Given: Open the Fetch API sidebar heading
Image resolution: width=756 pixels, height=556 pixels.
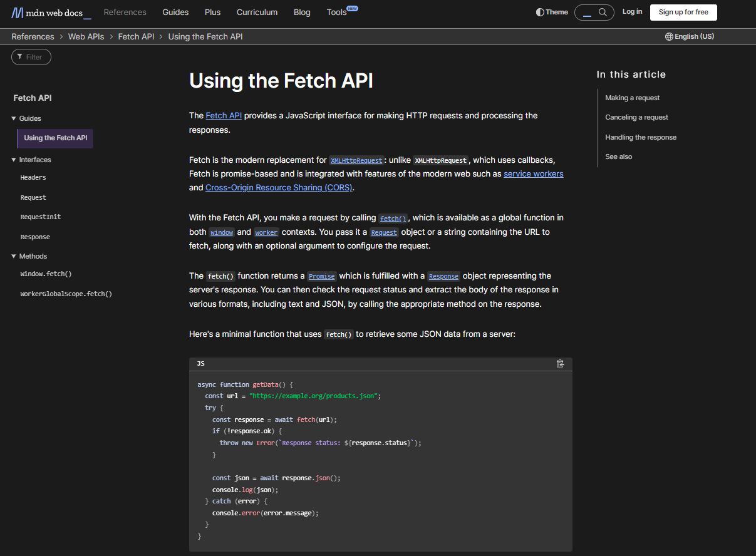Looking at the screenshot, I should point(33,98).
